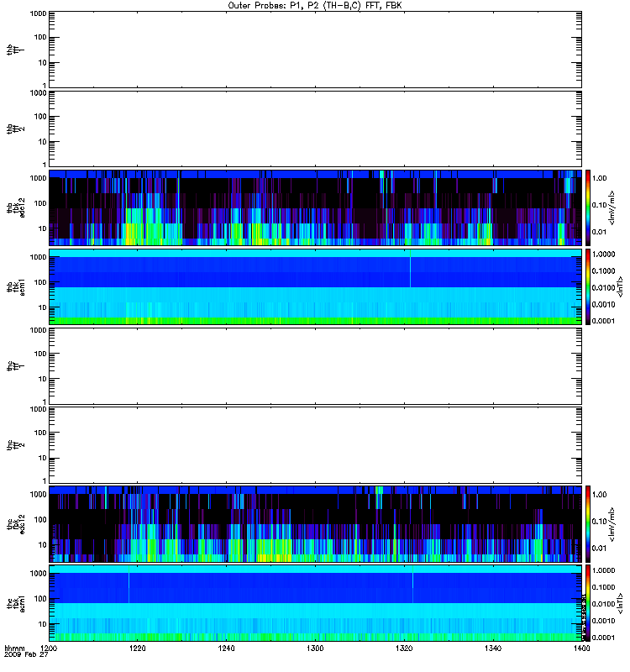This screenshot has width=630, height=672.
Task: Click the thb fbk scm1 spectrogram panel
Action: tap(316, 286)
